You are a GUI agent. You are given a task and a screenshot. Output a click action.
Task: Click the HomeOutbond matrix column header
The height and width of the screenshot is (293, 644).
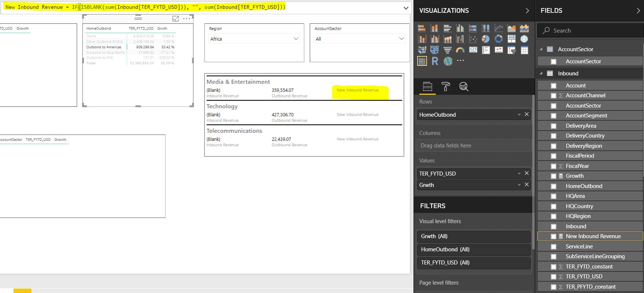[x=99, y=29]
